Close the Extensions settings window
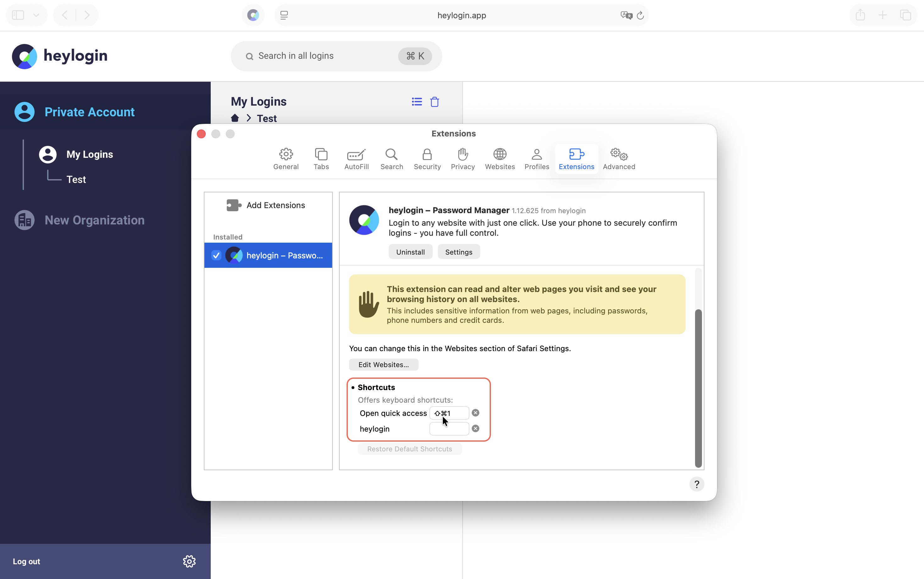This screenshot has width=924, height=579. click(201, 134)
